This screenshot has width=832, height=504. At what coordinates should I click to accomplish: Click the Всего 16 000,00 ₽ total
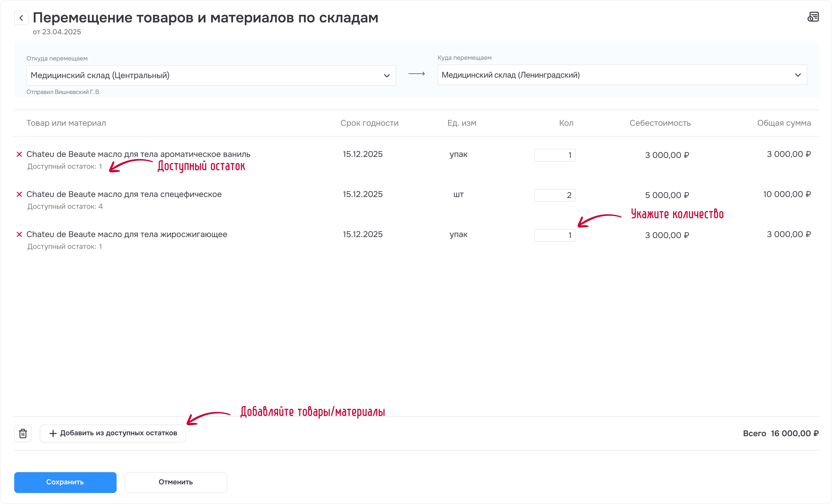pyautogui.click(x=781, y=433)
